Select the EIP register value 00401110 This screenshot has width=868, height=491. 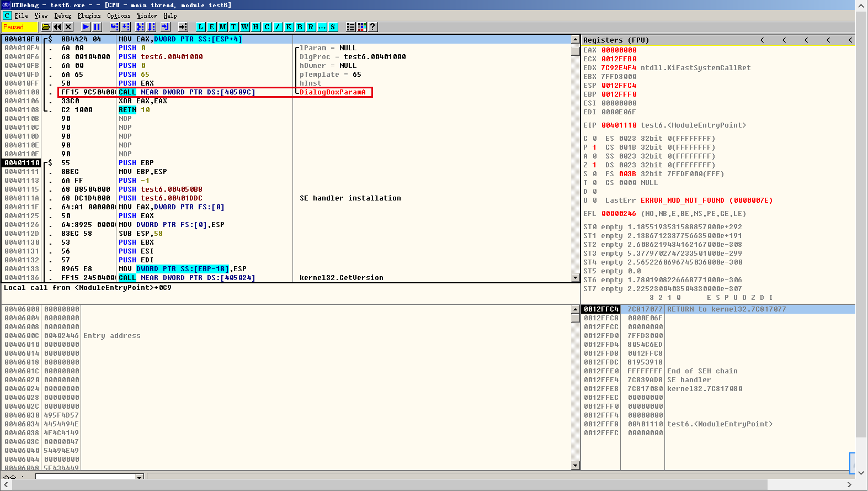tap(619, 125)
